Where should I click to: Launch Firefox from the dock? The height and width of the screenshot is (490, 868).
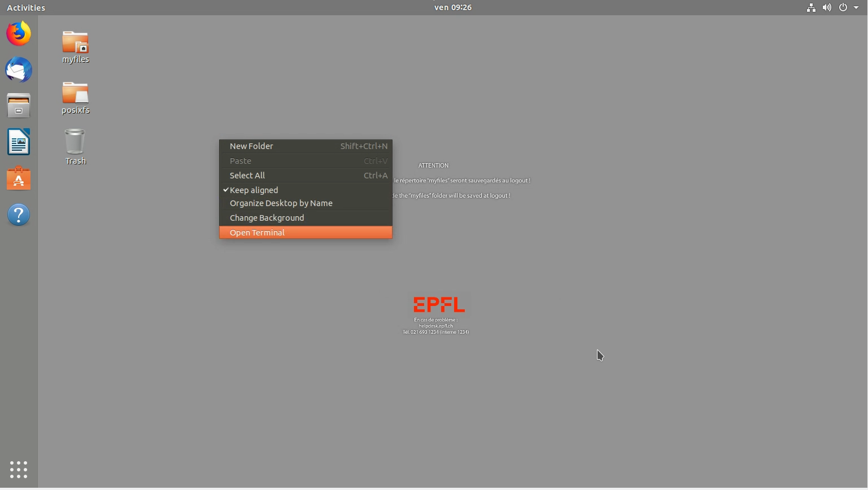pos(19,34)
